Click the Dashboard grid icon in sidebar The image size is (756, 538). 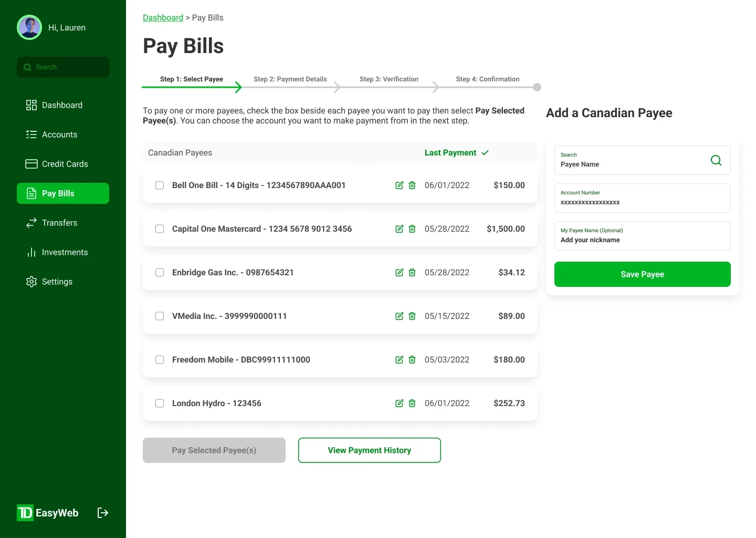coord(31,105)
